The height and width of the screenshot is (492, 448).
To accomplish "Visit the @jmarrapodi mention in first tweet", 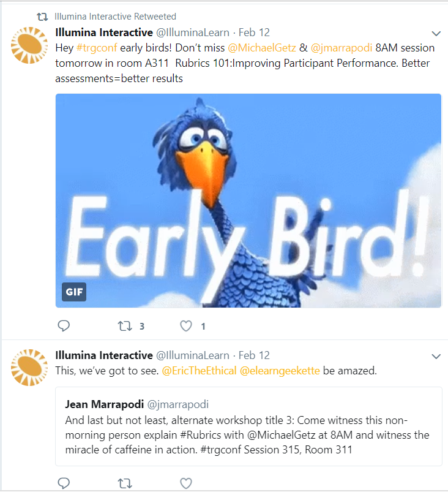I will pos(342,48).
